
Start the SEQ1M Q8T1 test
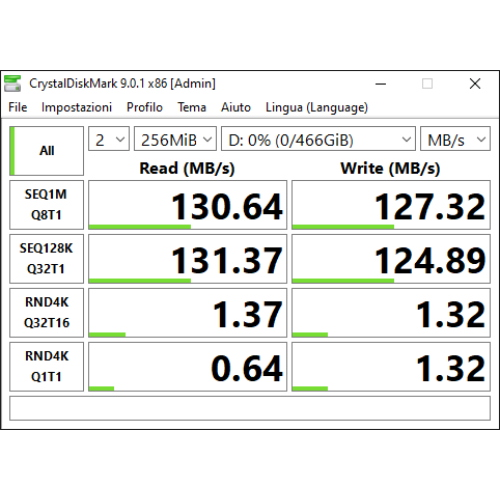[46, 205]
